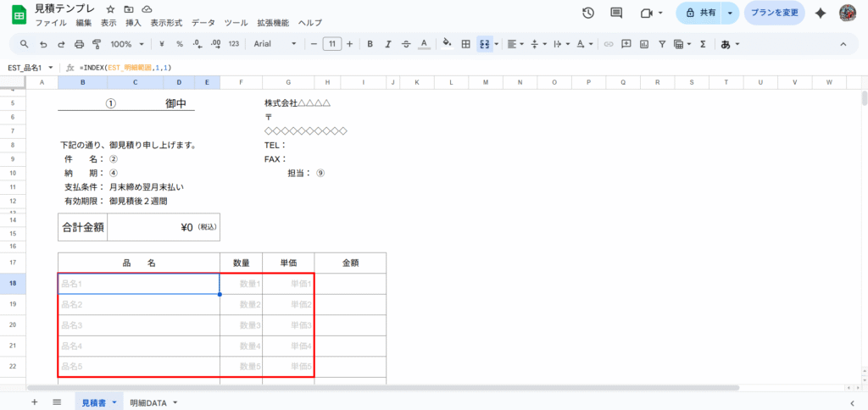Viewport: 868px width, 410px height.
Task: Open the fill color picker
Action: pos(447,43)
